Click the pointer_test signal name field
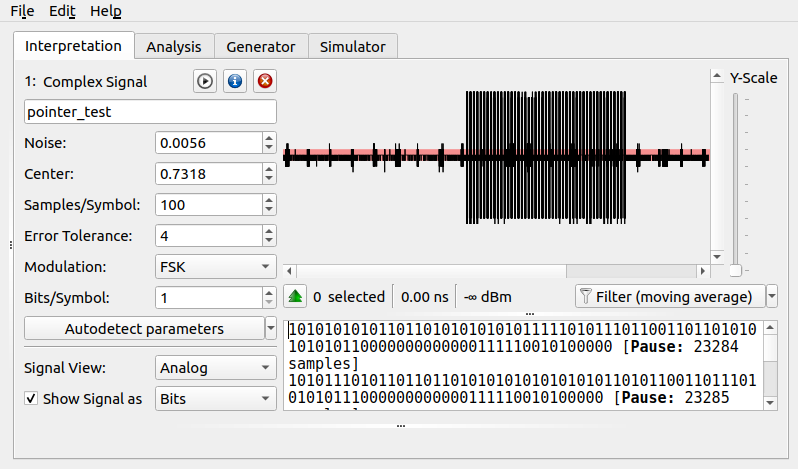Screen dimensions: 798x469 150,112
